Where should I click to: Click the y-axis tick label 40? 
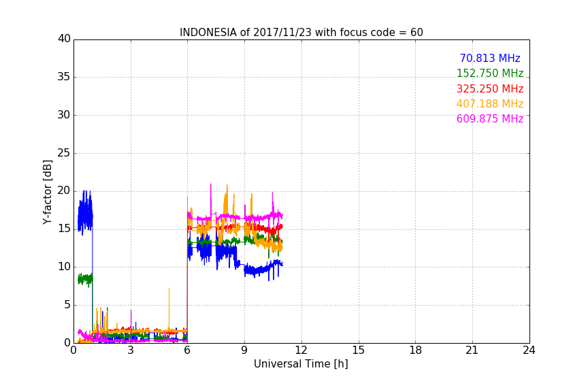point(64,39)
